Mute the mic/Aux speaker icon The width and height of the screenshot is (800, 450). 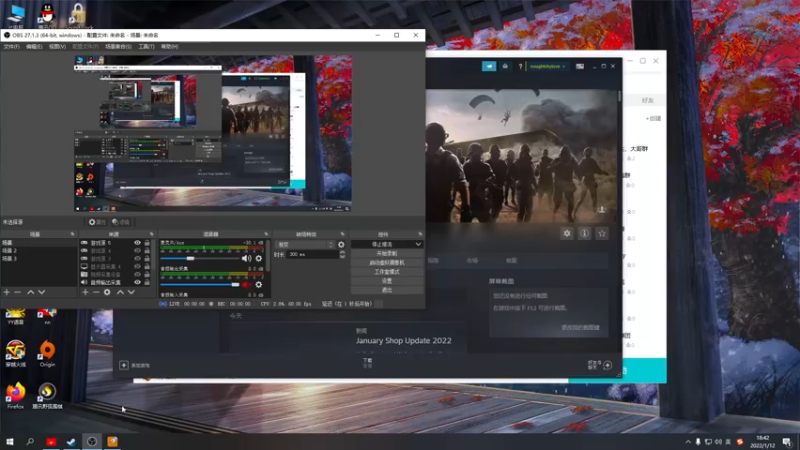coord(247,259)
